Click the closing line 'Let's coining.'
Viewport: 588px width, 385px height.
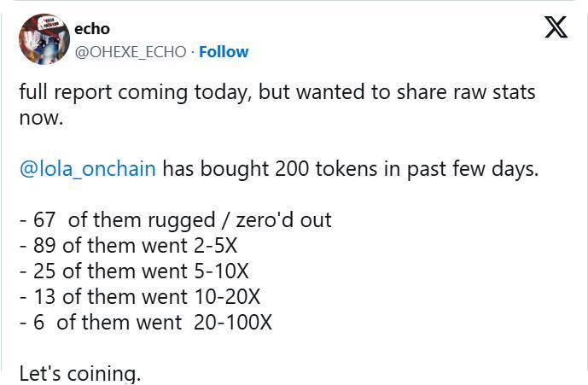(79, 374)
